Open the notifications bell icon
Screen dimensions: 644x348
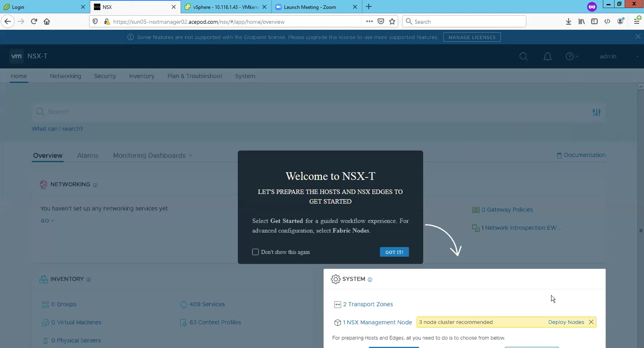coord(547,56)
